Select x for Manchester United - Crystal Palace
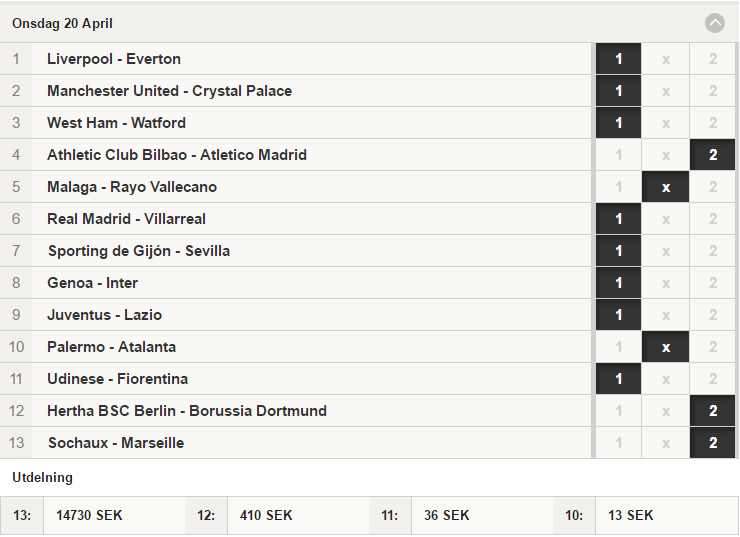 point(665,91)
